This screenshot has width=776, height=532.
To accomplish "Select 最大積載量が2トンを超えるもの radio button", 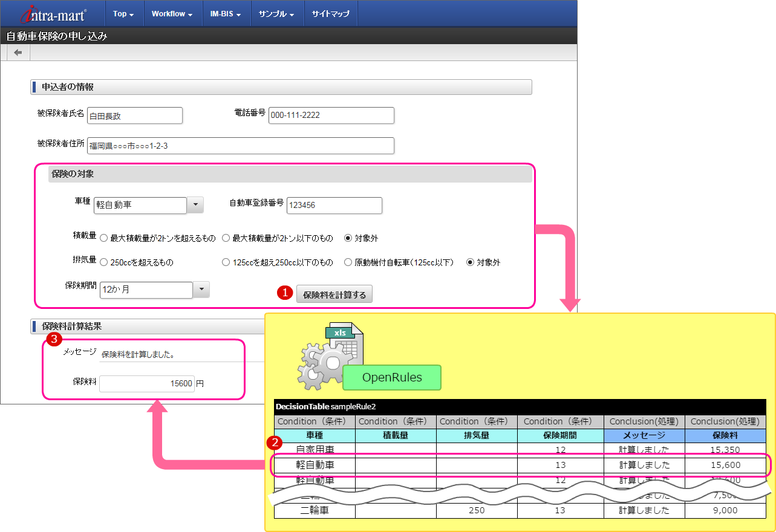I will 103,238.
